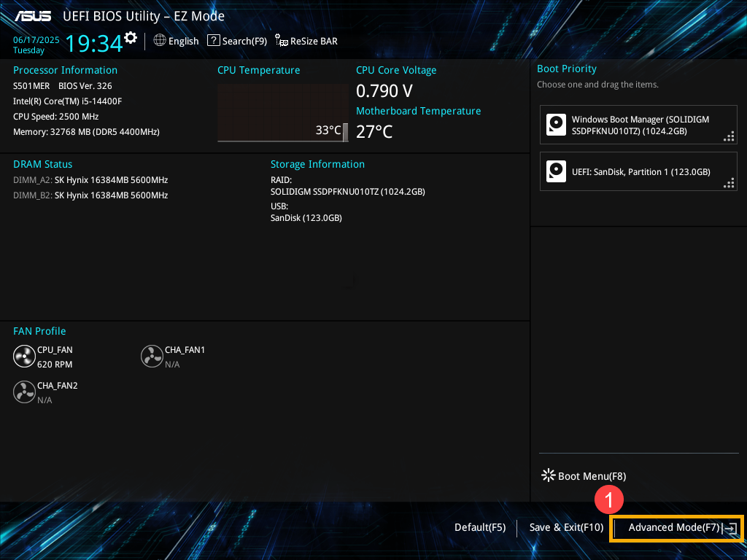Click SOLIDIGM SSDPFKNU010TZ under RAID
The height and width of the screenshot is (560, 747).
(348, 192)
